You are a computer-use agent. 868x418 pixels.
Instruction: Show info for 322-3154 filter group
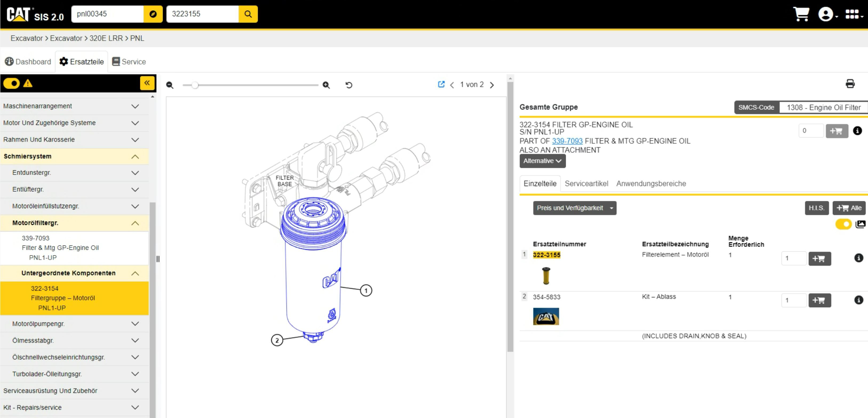pos(857,131)
